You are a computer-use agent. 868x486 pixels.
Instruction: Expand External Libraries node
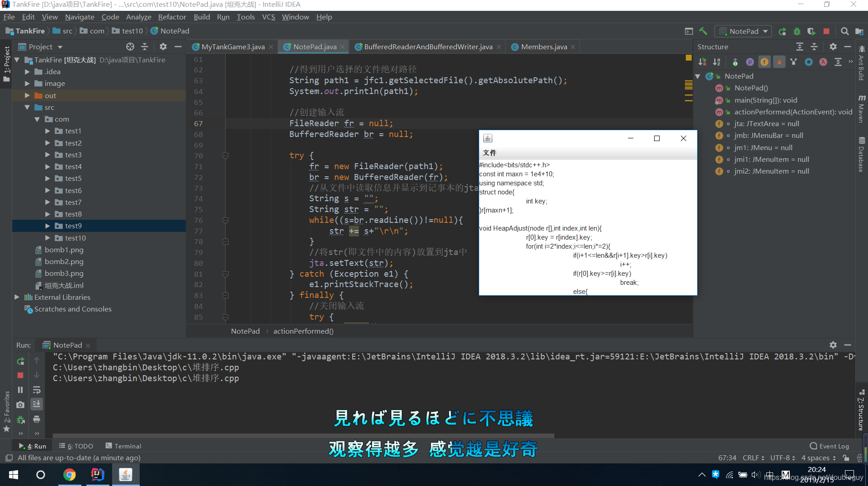[17, 297]
